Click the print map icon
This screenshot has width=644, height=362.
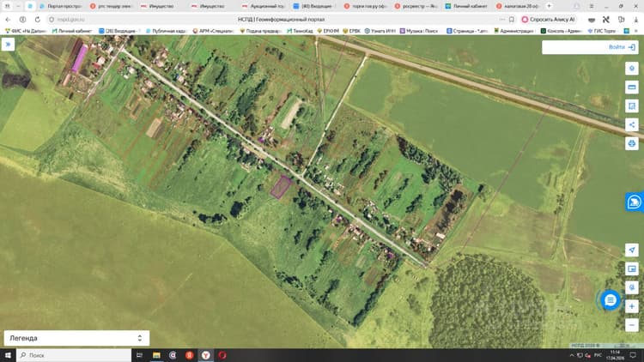tap(632, 143)
